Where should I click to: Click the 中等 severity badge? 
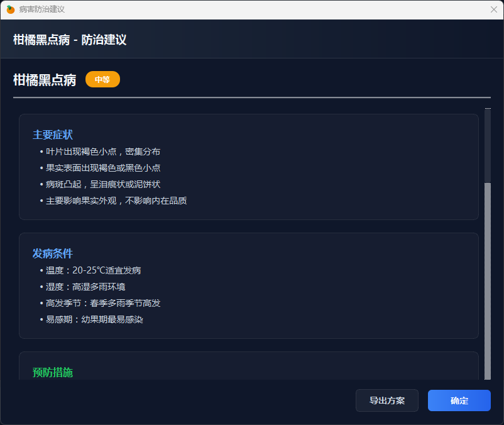pos(102,80)
